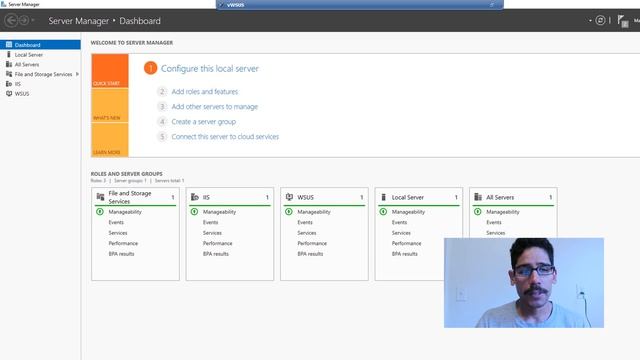Click the forward navigation arrow
Image resolution: width=640 pixels, height=360 pixels.
(x=24, y=20)
